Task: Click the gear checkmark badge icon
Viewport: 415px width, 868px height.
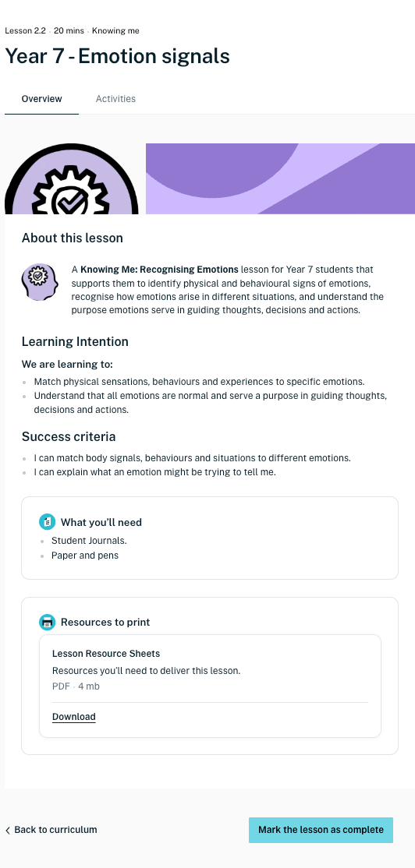Action: (72, 178)
